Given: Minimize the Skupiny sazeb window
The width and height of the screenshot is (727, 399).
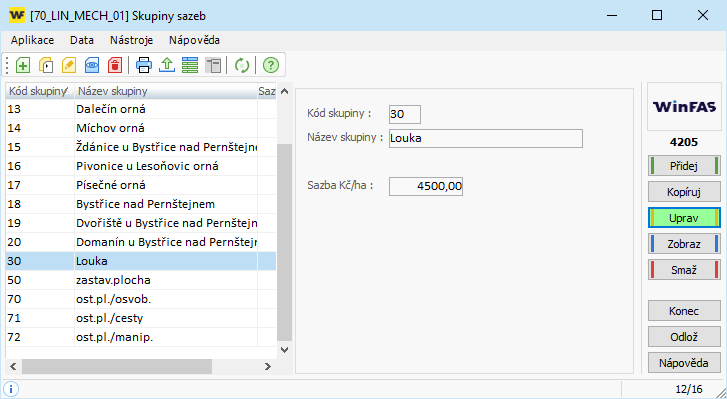Looking at the screenshot, I should click(612, 15).
